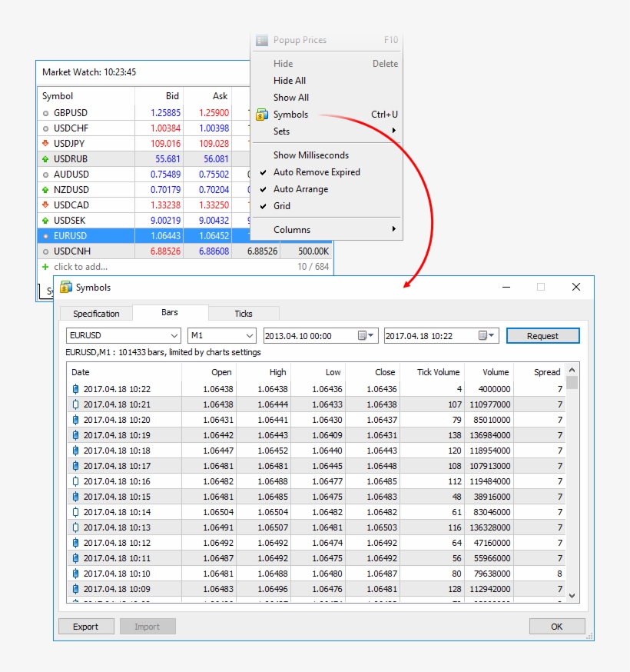Click the Popup Prices icon
Image resolution: width=630 pixels, height=672 pixels.
click(261, 40)
